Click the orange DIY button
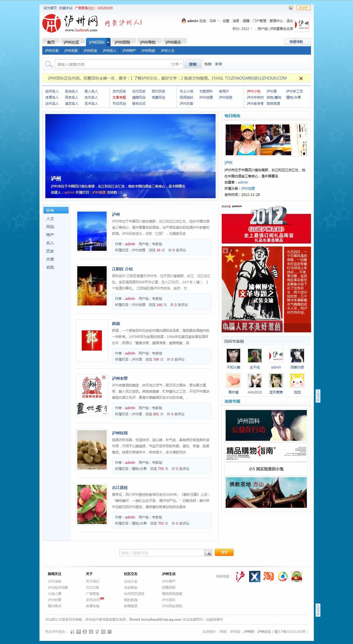 [303, 8]
